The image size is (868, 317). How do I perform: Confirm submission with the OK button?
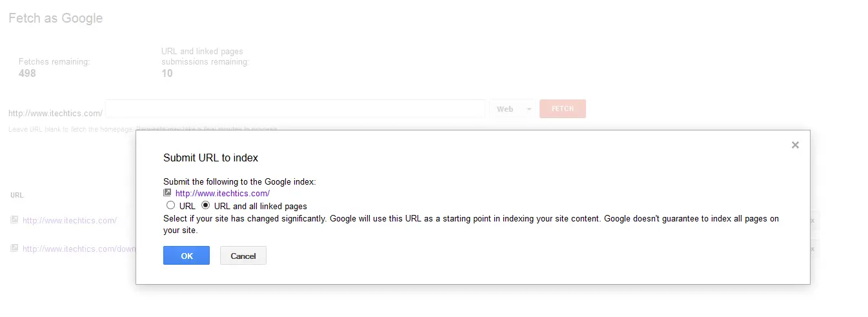point(187,256)
